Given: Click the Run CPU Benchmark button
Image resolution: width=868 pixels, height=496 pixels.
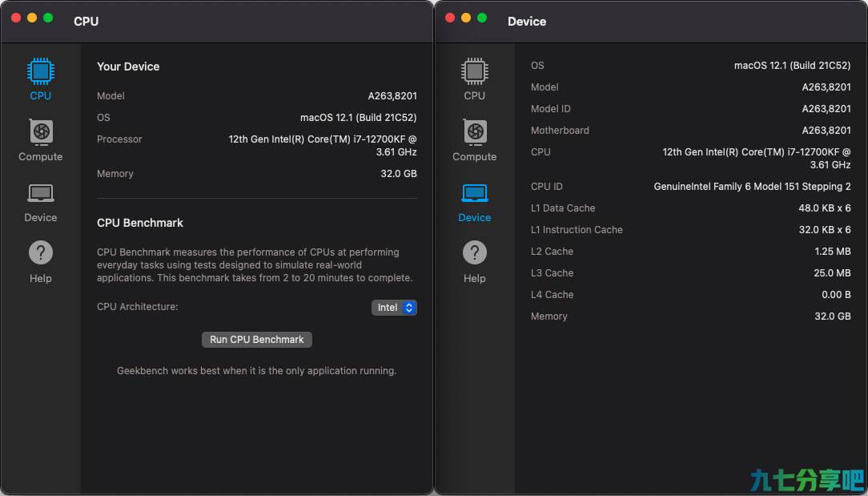Looking at the screenshot, I should pyautogui.click(x=257, y=340).
